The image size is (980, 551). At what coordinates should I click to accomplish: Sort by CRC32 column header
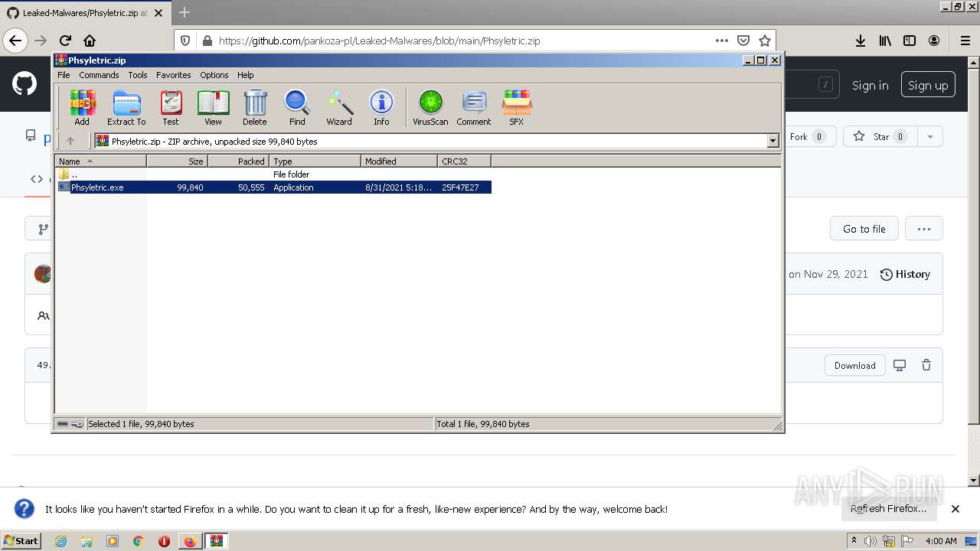pos(464,161)
